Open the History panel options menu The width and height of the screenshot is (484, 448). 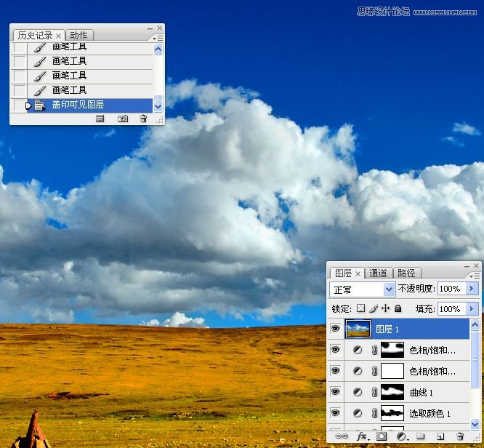tap(158, 38)
